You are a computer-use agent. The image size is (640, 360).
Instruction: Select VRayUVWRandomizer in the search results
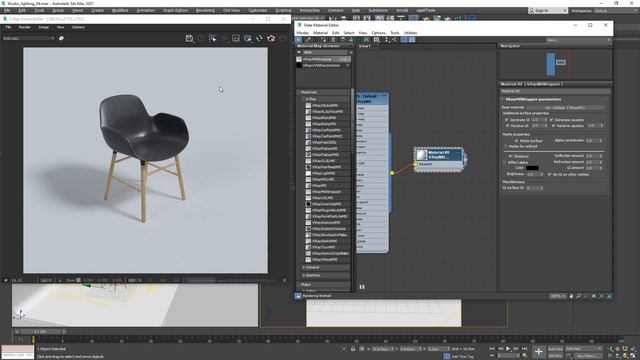click(x=323, y=65)
